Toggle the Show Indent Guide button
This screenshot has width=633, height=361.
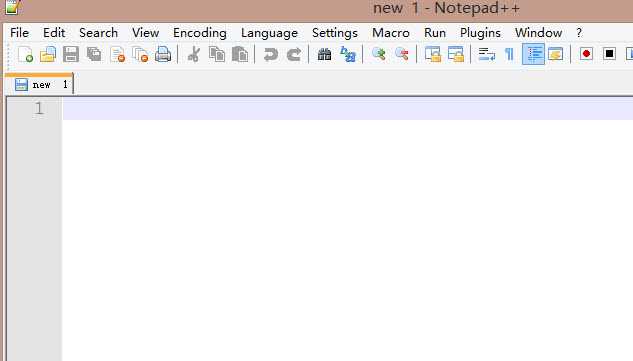[533, 54]
